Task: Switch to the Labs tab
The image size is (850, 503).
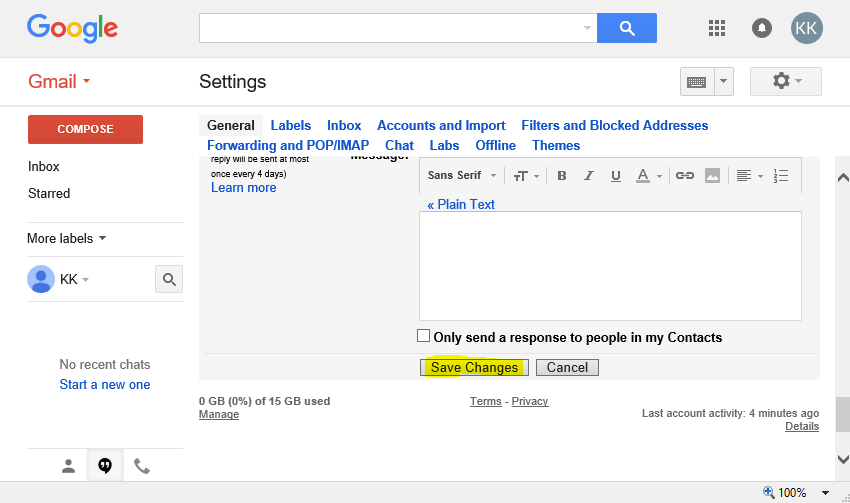Action: point(445,145)
